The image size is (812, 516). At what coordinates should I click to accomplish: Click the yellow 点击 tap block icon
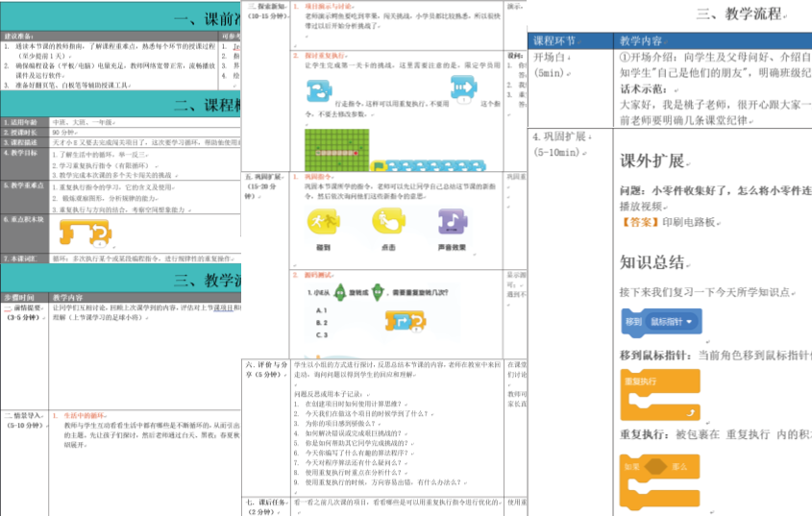pyautogui.click(x=387, y=223)
